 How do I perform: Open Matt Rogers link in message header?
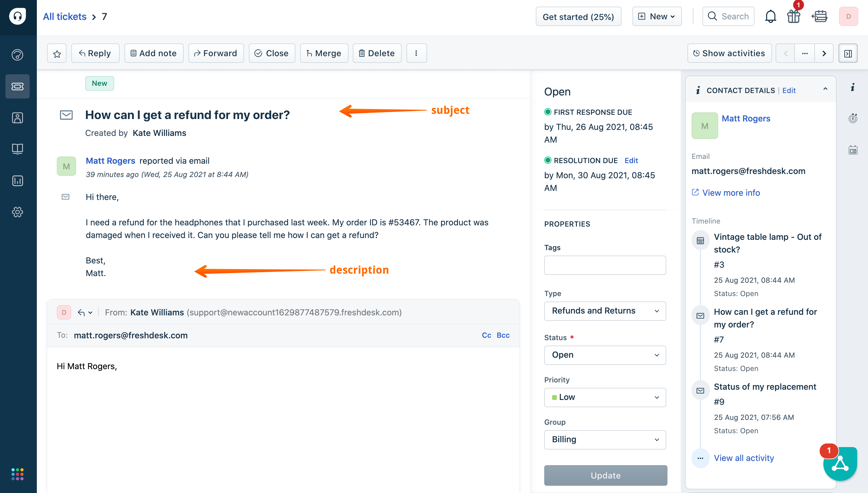110,161
